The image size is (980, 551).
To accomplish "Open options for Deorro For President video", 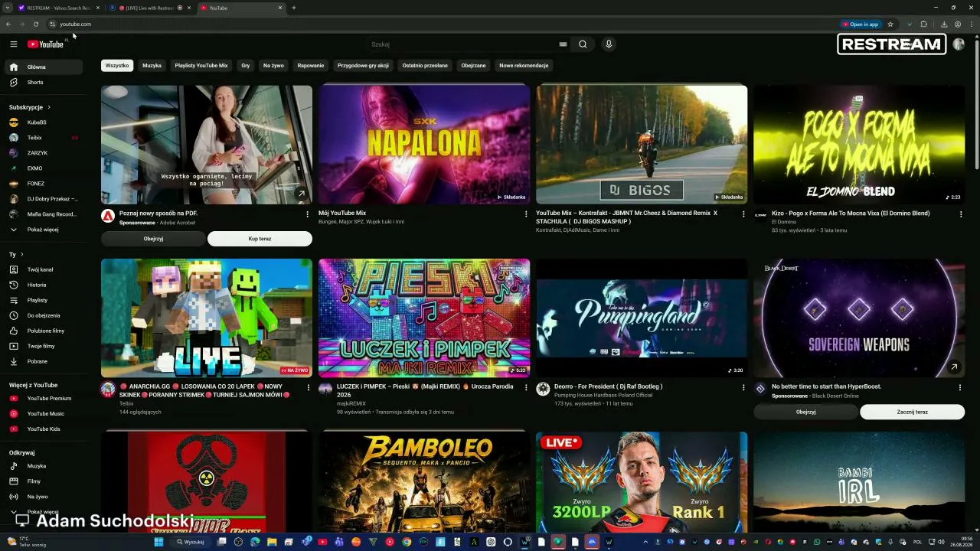I will tap(743, 387).
